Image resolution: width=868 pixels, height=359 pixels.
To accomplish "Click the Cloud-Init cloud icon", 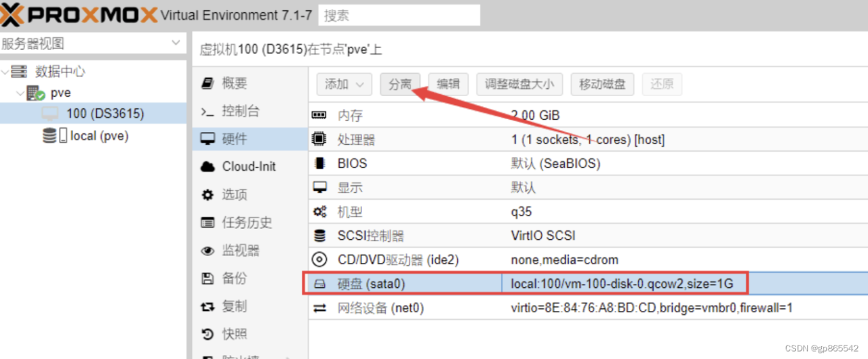I will (x=208, y=167).
